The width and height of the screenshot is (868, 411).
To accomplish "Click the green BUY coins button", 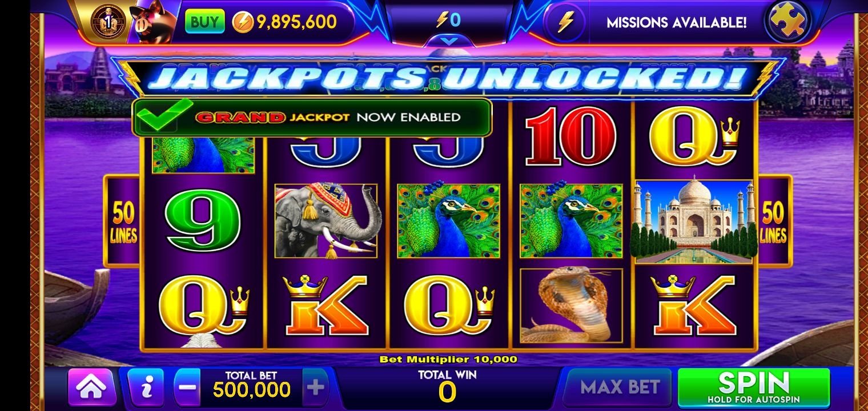I will (x=204, y=22).
